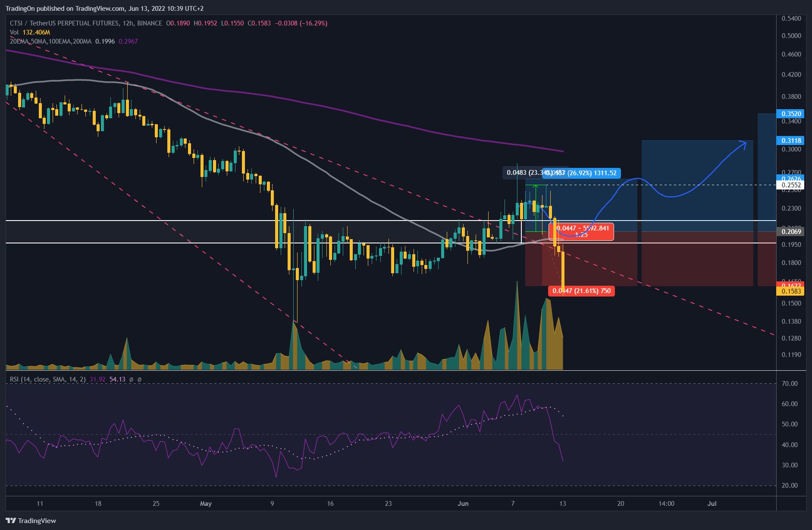Image resolution: width=812 pixels, height=530 pixels.
Task: Click the blue 0.3520 target price label
Action: coord(791,114)
